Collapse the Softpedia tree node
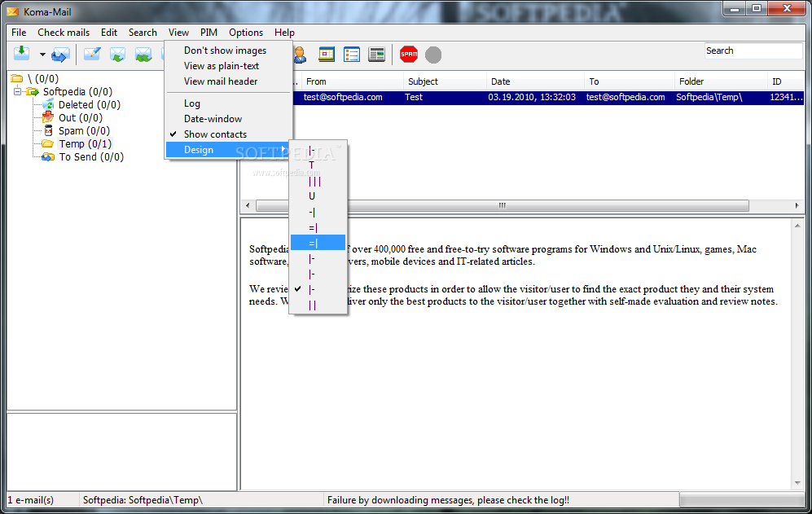812x514 pixels. (17, 92)
